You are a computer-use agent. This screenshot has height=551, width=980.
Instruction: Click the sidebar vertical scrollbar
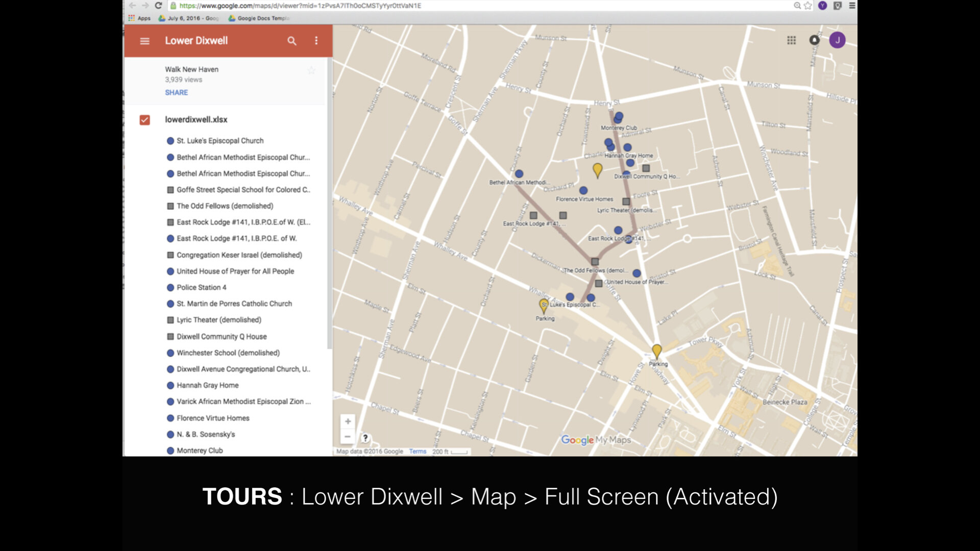click(329, 204)
